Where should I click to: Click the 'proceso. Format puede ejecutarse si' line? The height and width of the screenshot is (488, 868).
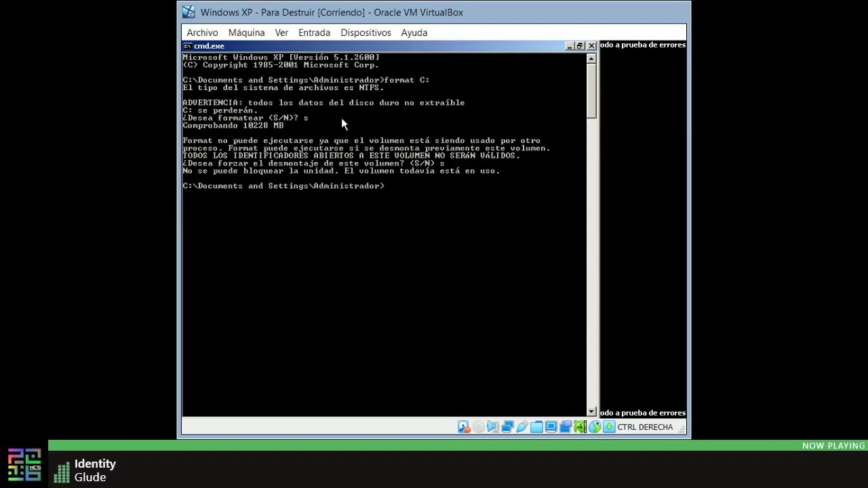(x=366, y=148)
